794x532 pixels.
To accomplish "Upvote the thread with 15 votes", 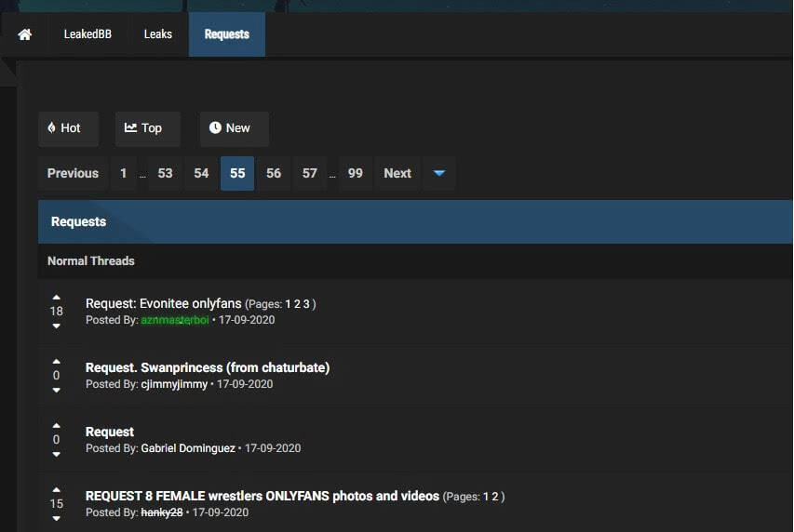I will point(56,489).
